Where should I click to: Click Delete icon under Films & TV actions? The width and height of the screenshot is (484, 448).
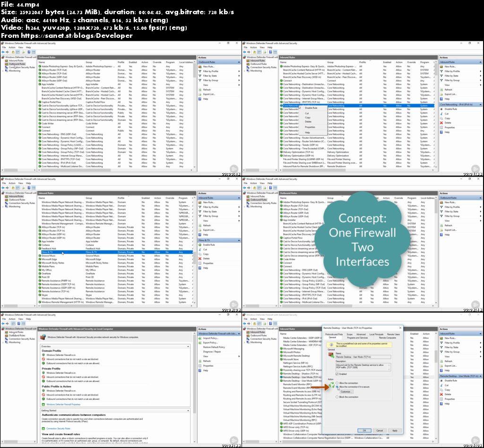(x=200, y=259)
